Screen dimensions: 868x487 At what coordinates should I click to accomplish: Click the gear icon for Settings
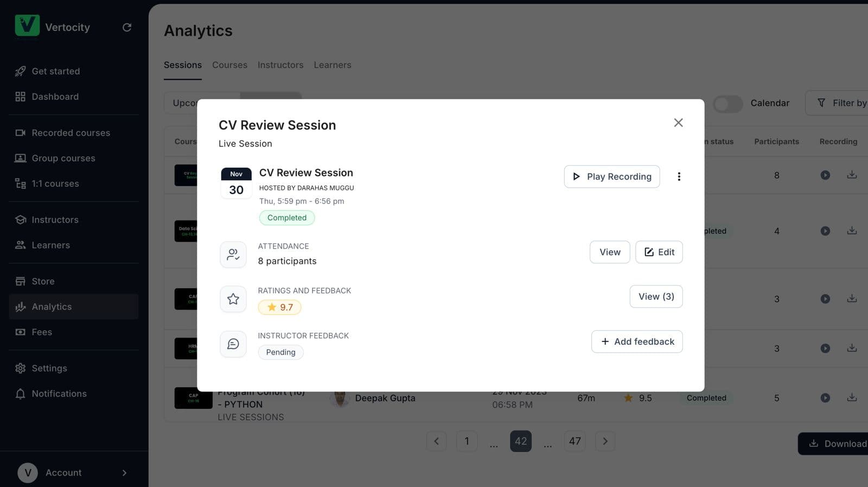(21, 368)
